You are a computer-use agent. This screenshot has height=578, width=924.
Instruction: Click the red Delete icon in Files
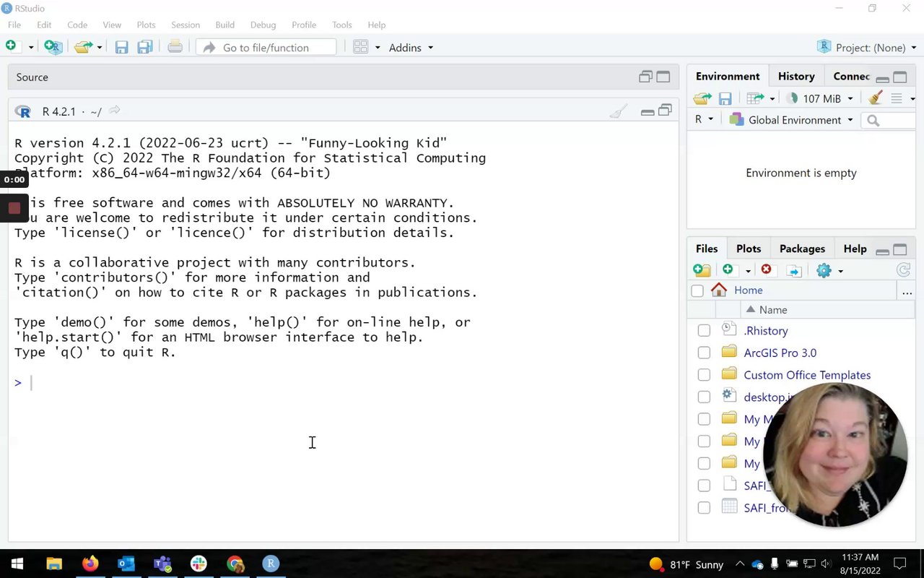click(x=767, y=269)
